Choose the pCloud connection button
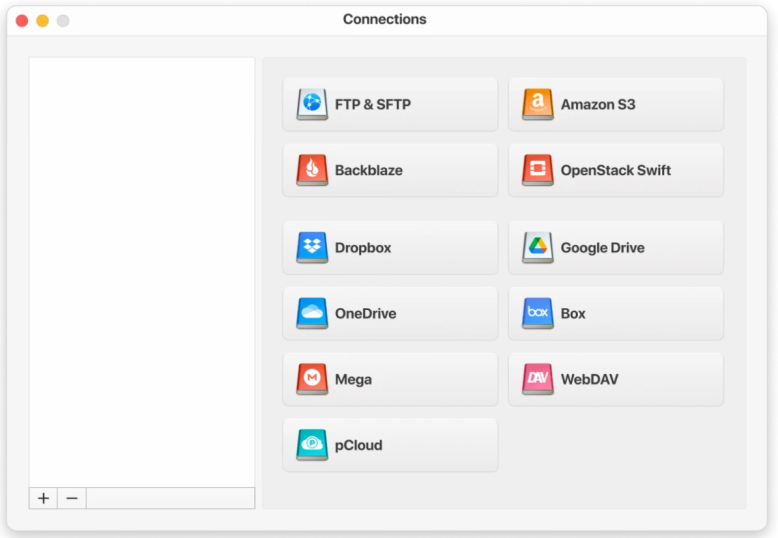778x538 pixels. [x=390, y=445]
